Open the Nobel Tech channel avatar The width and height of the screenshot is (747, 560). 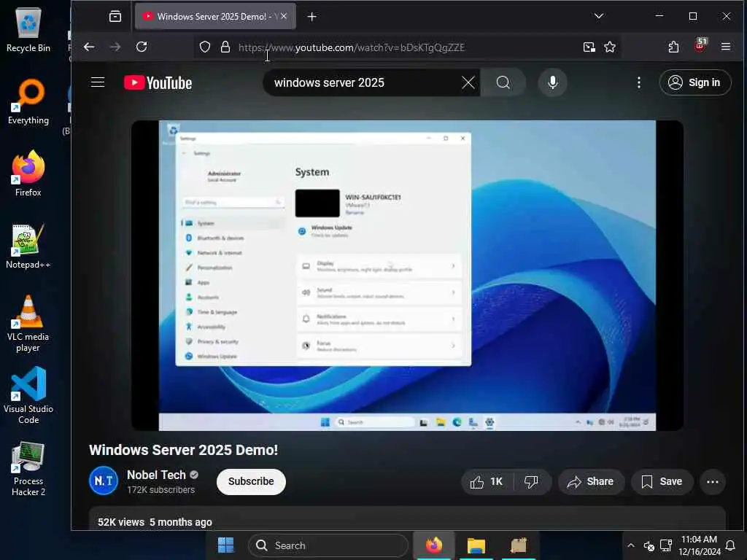(x=104, y=481)
